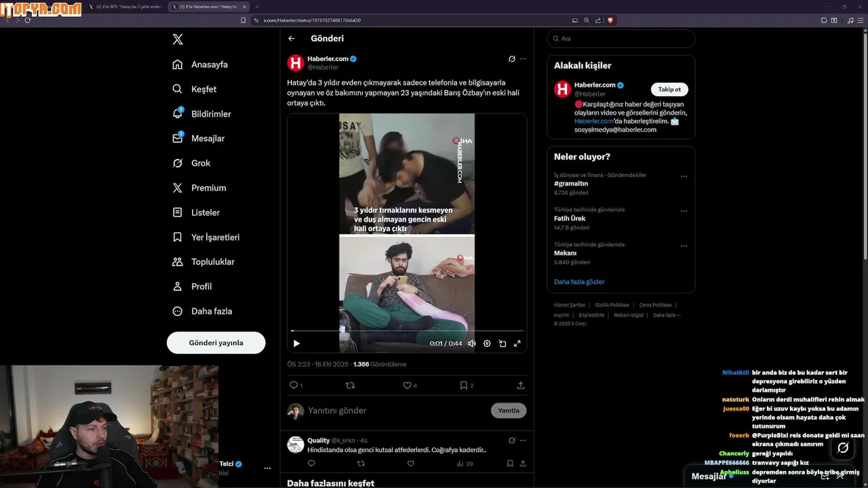
Task: Open the three-dot menu on Haberler.com post
Action: (x=523, y=59)
